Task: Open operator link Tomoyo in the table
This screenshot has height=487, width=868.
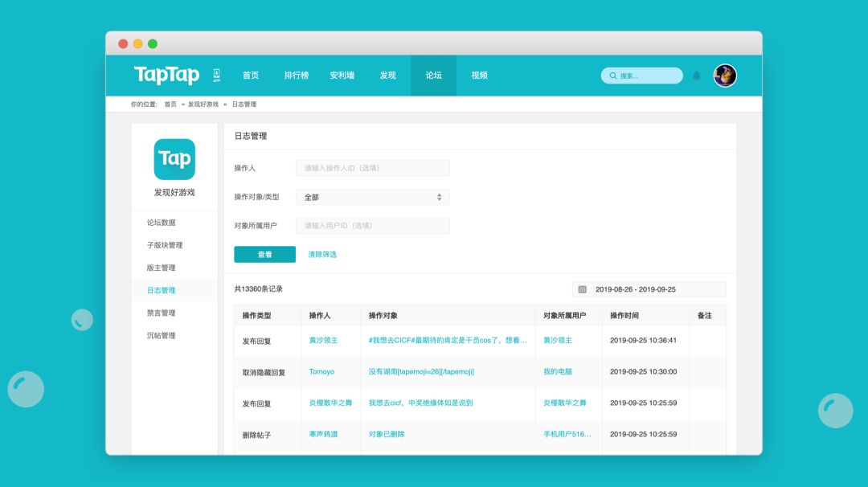Action: (321, 372)
